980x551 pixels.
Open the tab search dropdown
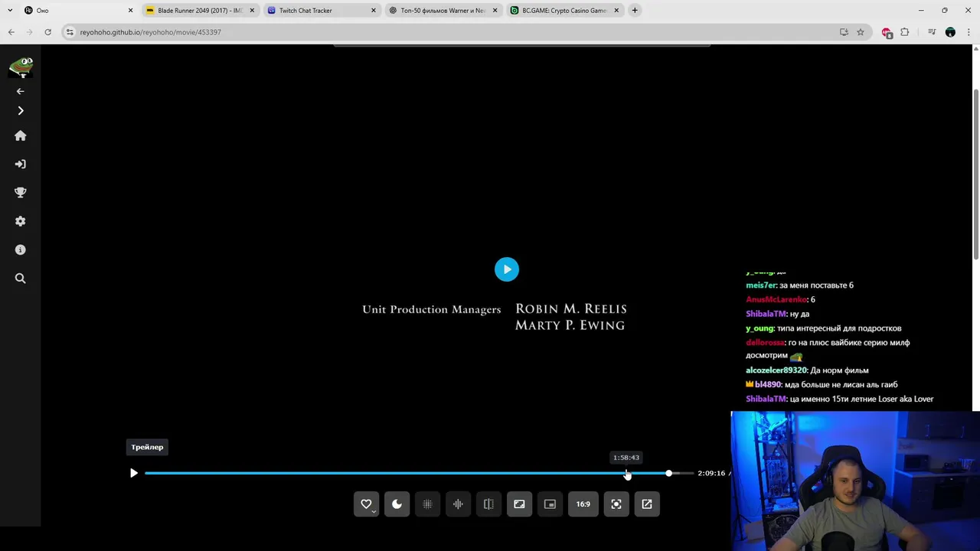pos(10,11)
